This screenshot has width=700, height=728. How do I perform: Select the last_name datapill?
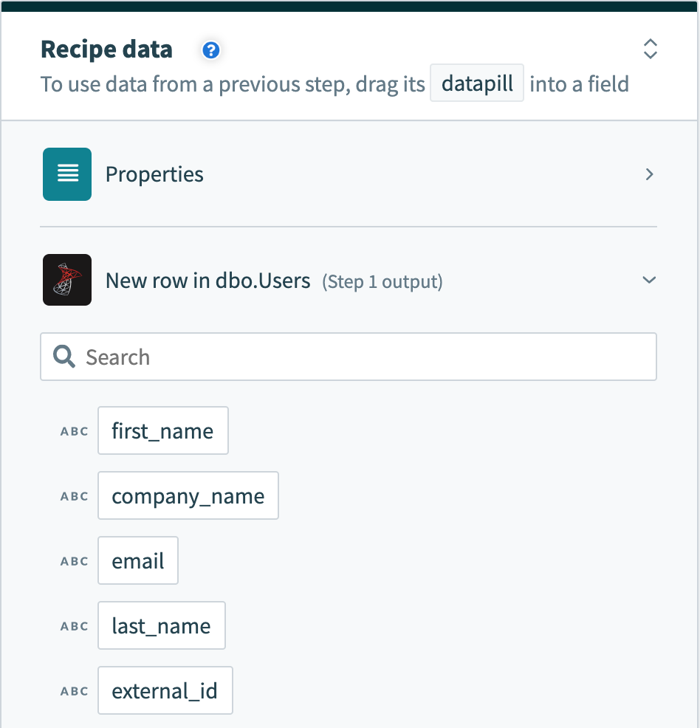tap(161, 626)
